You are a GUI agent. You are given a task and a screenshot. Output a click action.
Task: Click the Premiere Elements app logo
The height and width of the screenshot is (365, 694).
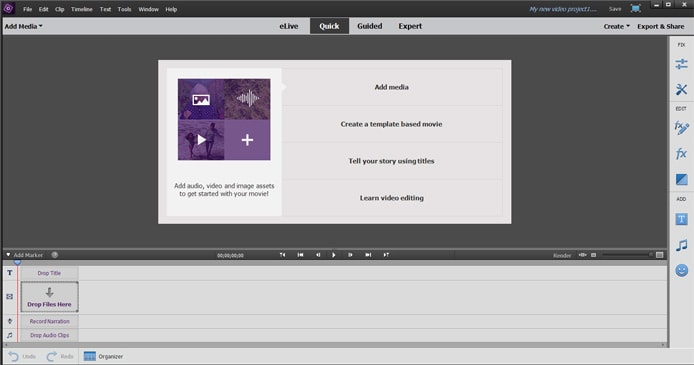point(8,8)
